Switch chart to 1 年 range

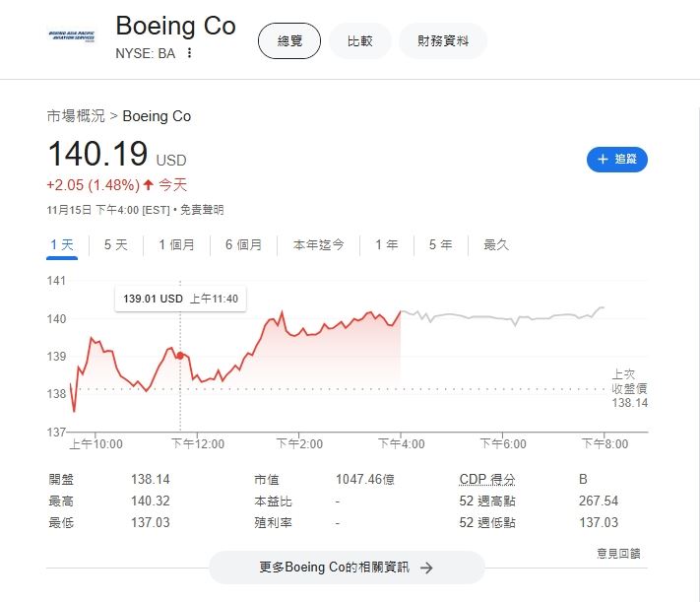(x=387, y=245)
